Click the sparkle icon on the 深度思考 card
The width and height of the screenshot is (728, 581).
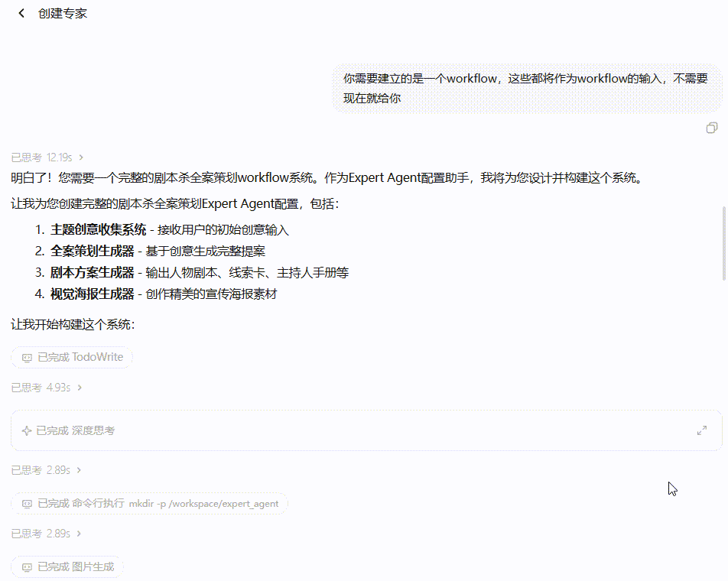coord(26,430)
